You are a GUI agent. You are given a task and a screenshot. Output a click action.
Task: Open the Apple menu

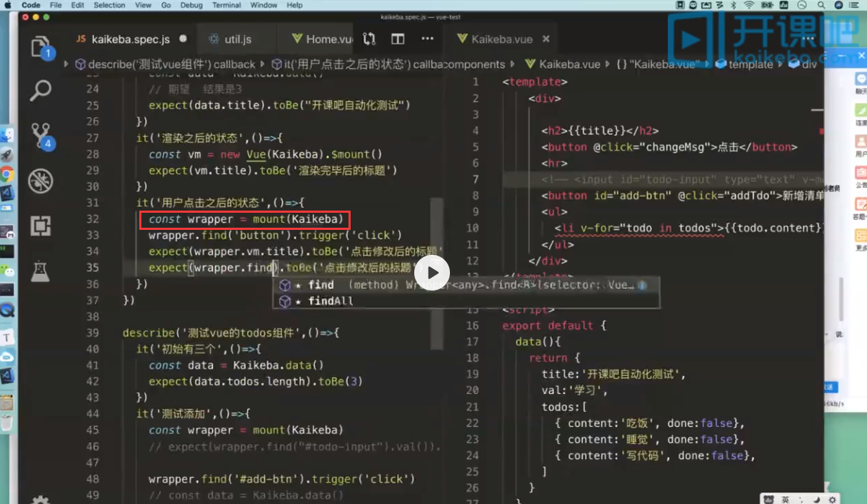tap(8, 5)
